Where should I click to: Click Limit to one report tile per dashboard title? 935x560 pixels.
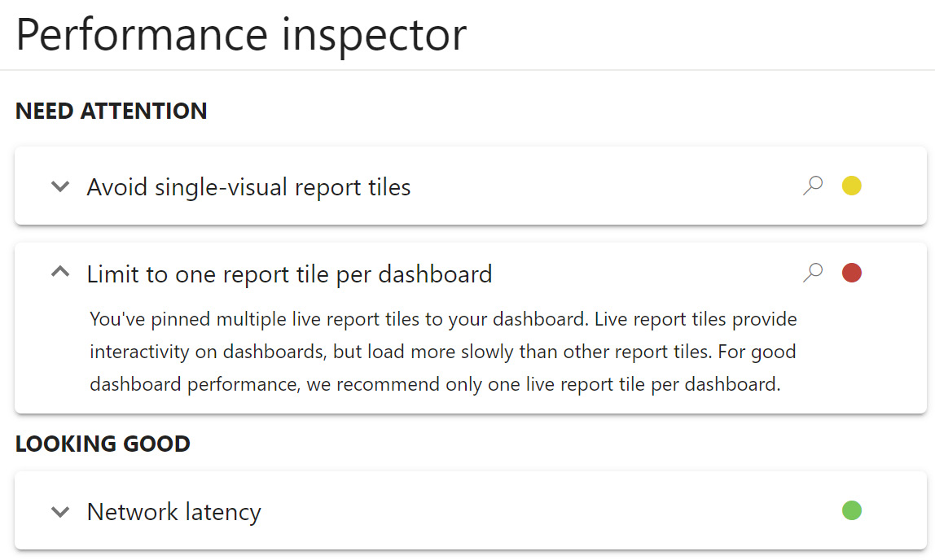pos(289,273)
